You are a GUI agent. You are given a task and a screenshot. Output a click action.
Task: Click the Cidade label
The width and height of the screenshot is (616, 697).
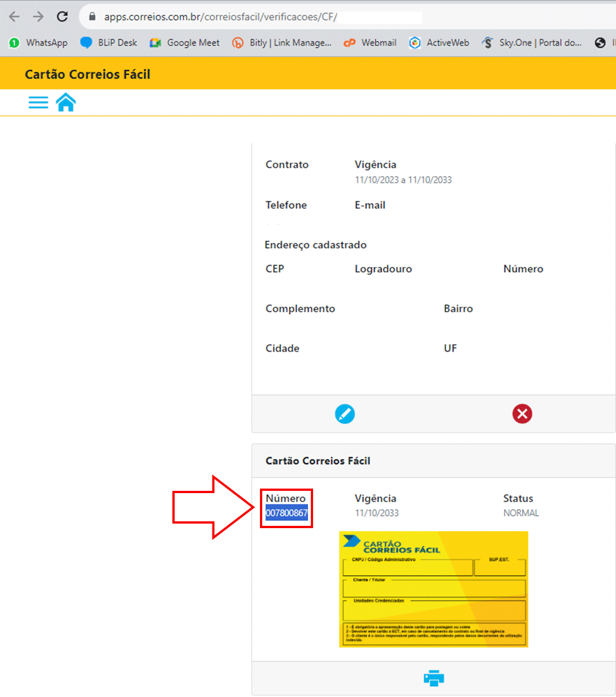point(283,348)
